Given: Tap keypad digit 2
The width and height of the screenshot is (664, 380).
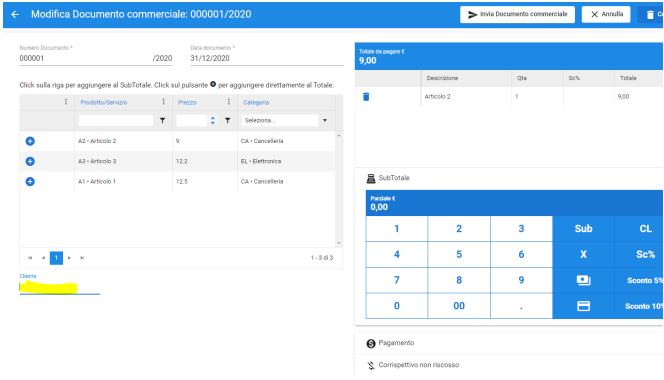Looking at the screenshot, I should [459, 229].
